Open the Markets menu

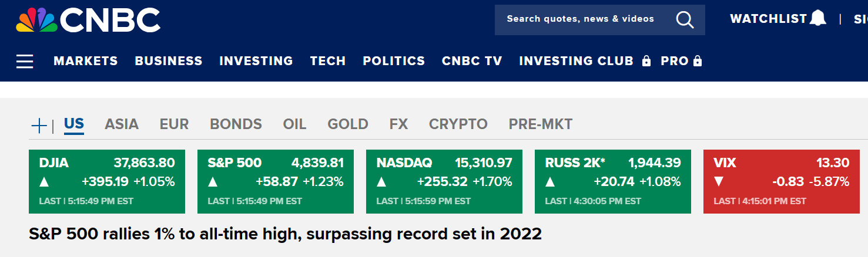(x=86, y=61)
